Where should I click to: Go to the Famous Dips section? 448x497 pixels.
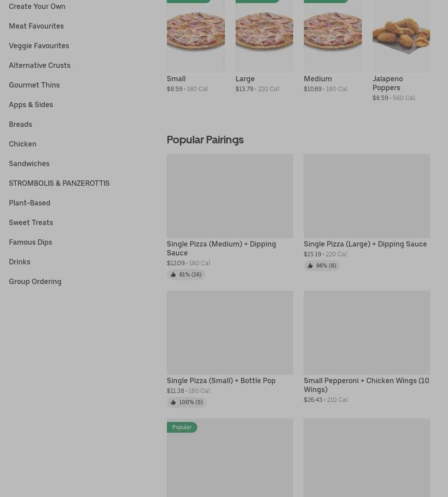point(30,242)
